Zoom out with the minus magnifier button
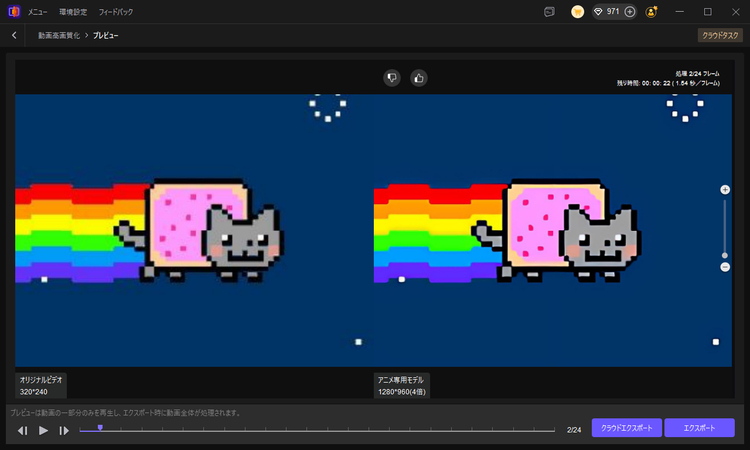 725,267
